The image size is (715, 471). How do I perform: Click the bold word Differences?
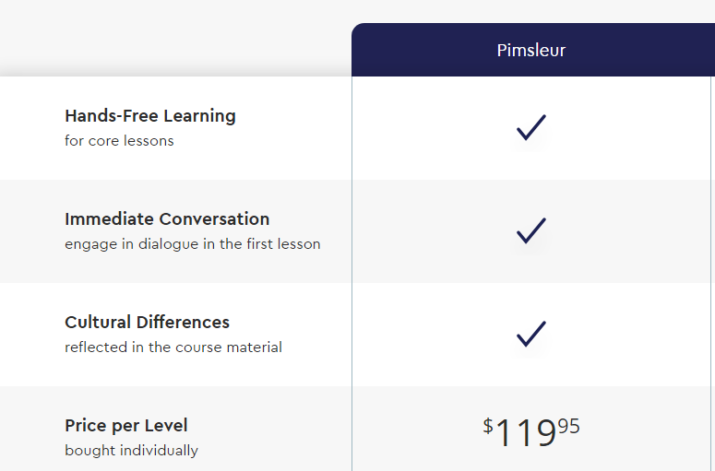(182, 322)
